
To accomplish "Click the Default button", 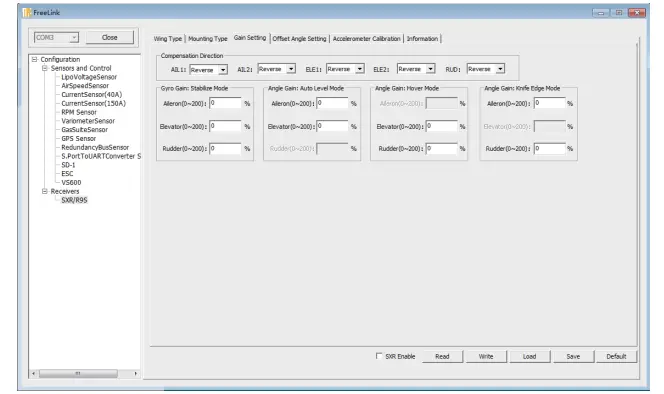I will [616, 357].
